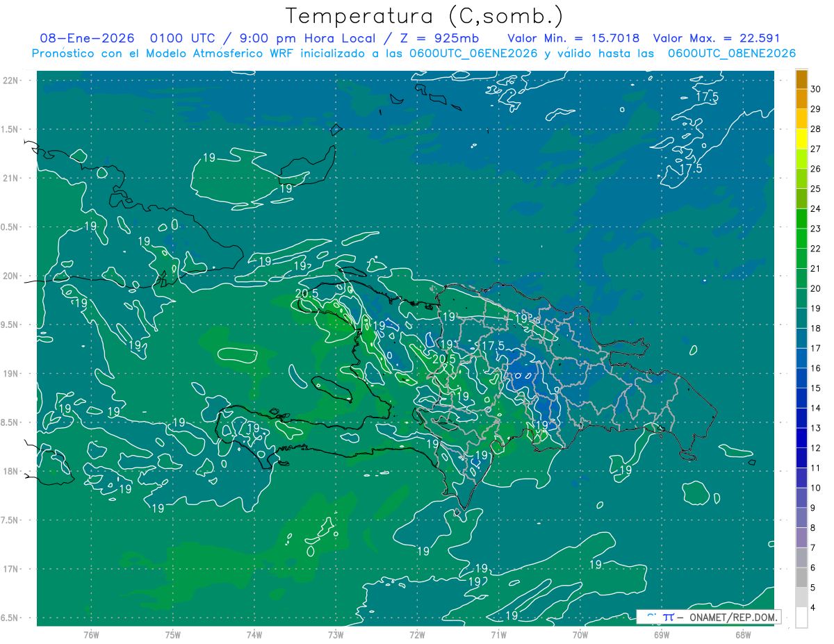Click the '21N' latitude axis label
The image size is (834, 644).
pyautogui.click(x=11, y=179)
